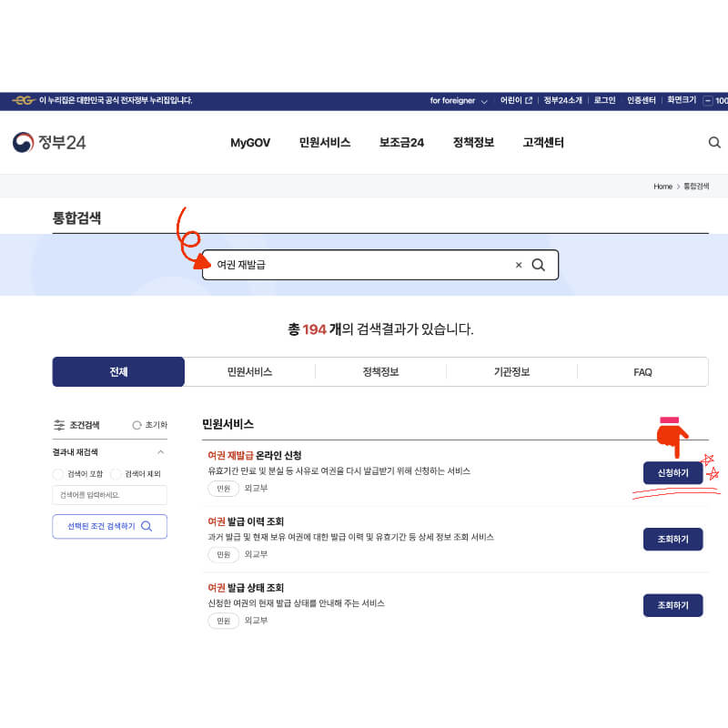Switch to the FAQ tab
The width and height of the screenshot is (728, 728).
(642, 372)
